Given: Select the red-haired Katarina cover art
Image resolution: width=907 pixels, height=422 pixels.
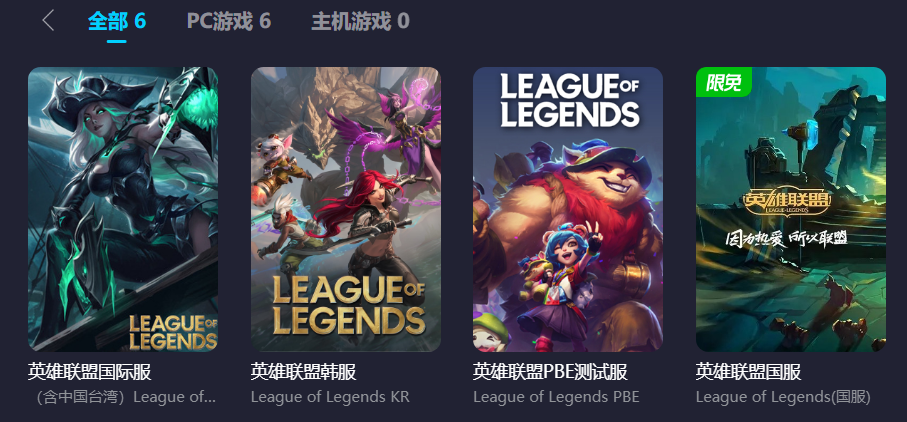Looking at the screenshot, I should tap(346, 209).
